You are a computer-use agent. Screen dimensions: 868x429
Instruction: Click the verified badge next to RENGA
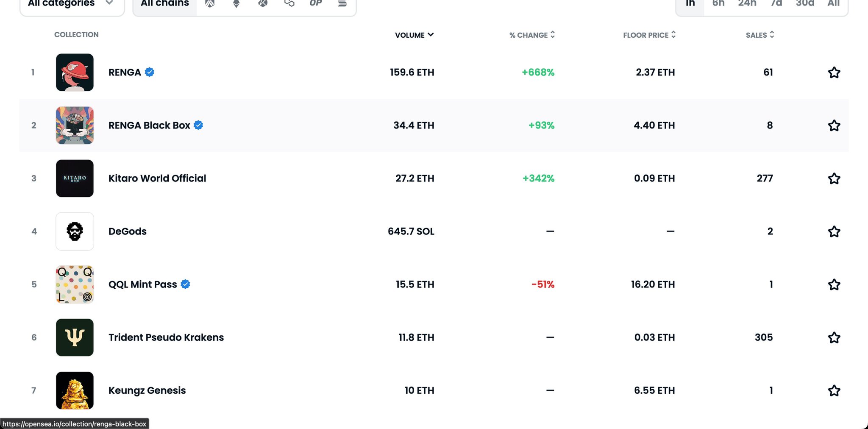pyautogui.click(x=150, y=72)
